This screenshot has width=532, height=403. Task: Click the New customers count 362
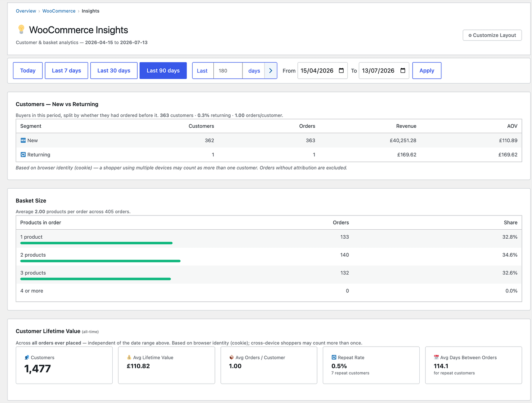(x=209, y=140)
